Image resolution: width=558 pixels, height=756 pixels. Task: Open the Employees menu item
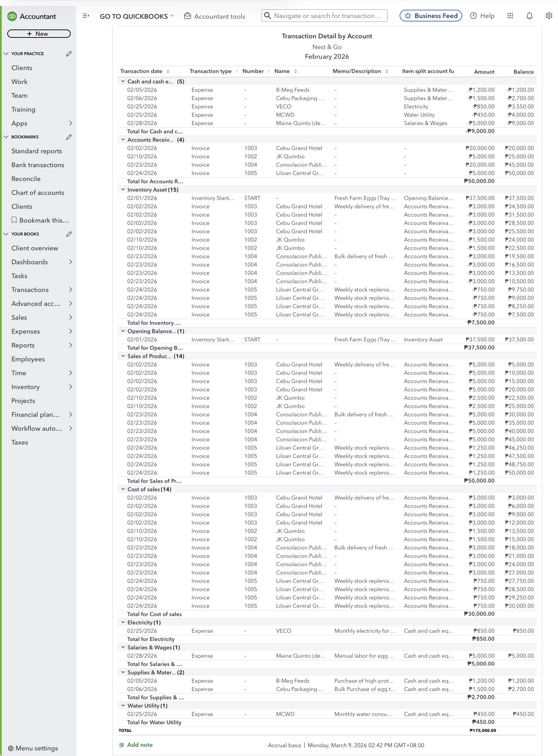[28, 359]
